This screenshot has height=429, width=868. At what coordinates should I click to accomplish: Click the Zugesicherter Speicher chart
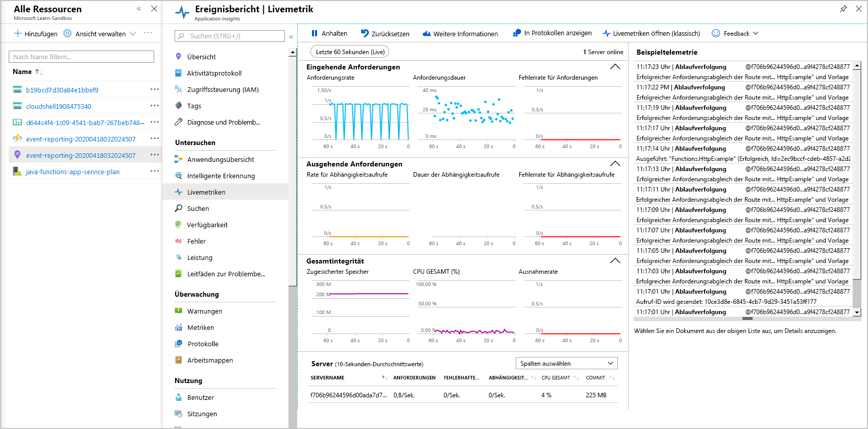point(360,311)
